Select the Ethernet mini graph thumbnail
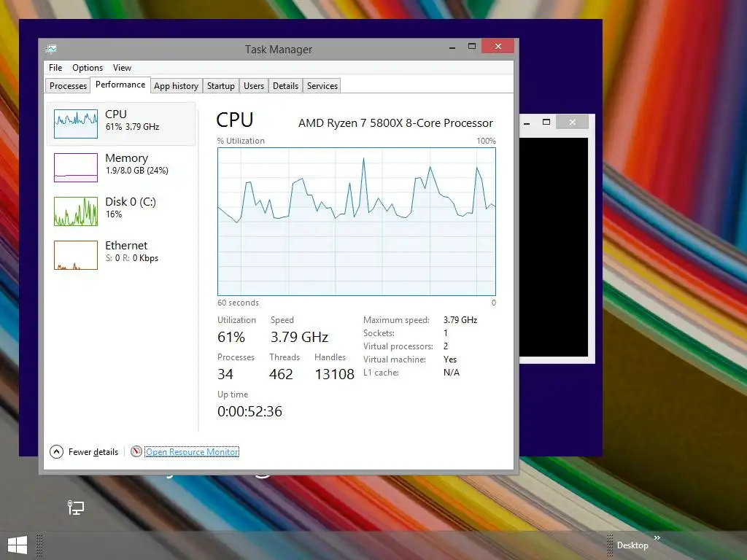 pyautogui.click(x=76, y=255)
